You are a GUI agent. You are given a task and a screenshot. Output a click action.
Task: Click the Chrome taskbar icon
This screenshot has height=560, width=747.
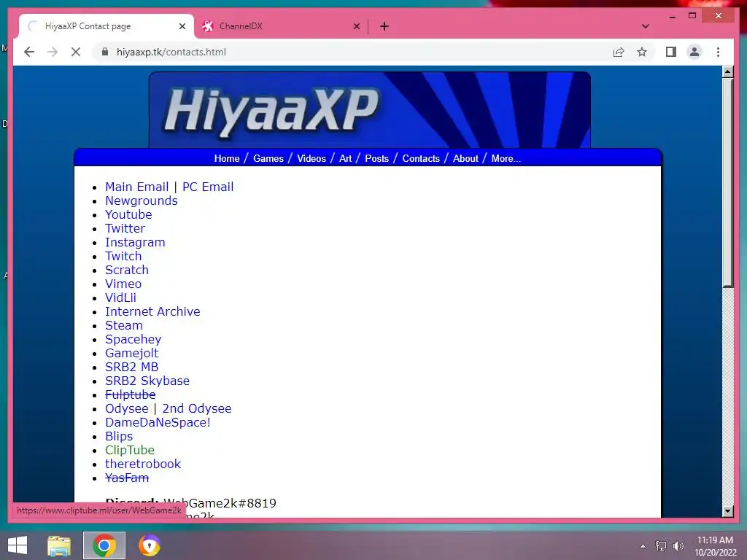pyautogui.click(x=104, y=545)
